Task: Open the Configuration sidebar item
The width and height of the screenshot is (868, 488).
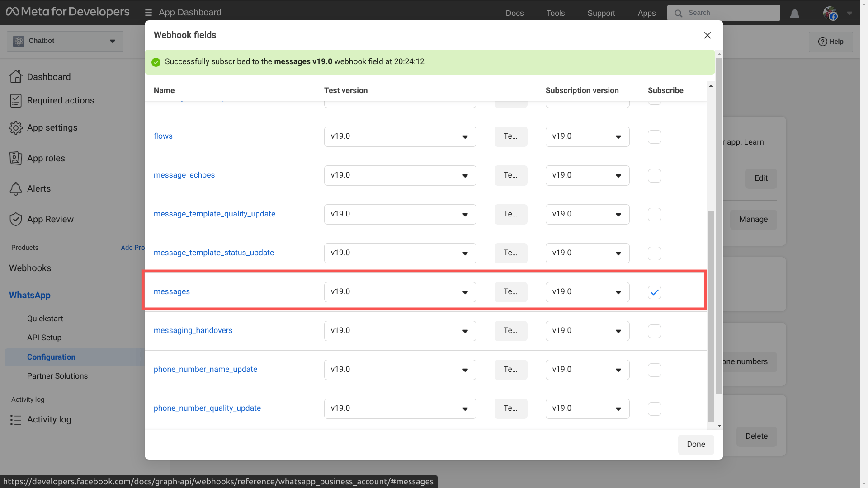Action: [x=75, y=357]
